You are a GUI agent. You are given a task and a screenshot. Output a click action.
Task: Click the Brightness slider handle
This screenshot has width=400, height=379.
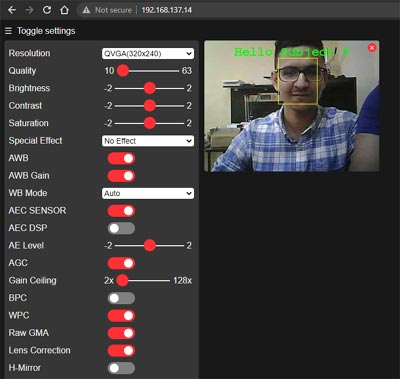(150, 88)
